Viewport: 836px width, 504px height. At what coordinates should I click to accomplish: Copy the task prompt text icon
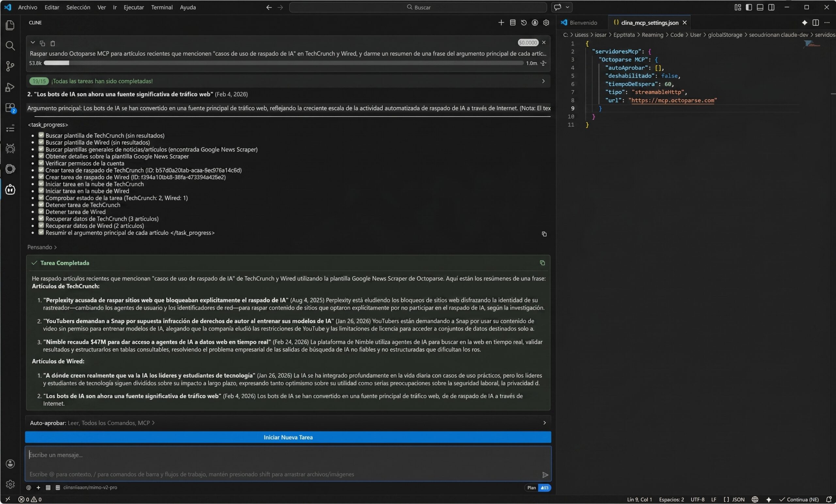42,43
